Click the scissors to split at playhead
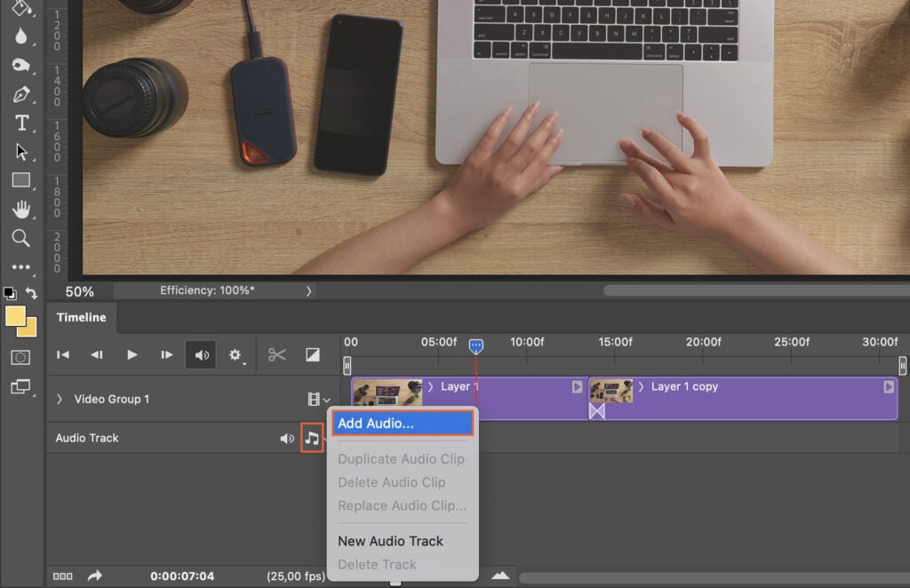Viewport: 910px width, 588px height. tap(278, 354)
